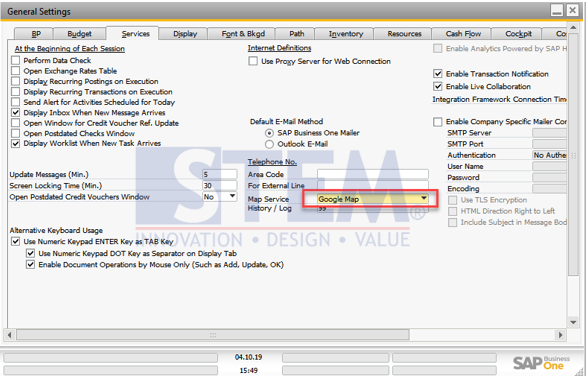Click the Area Code input field

[x=373, y=174]
